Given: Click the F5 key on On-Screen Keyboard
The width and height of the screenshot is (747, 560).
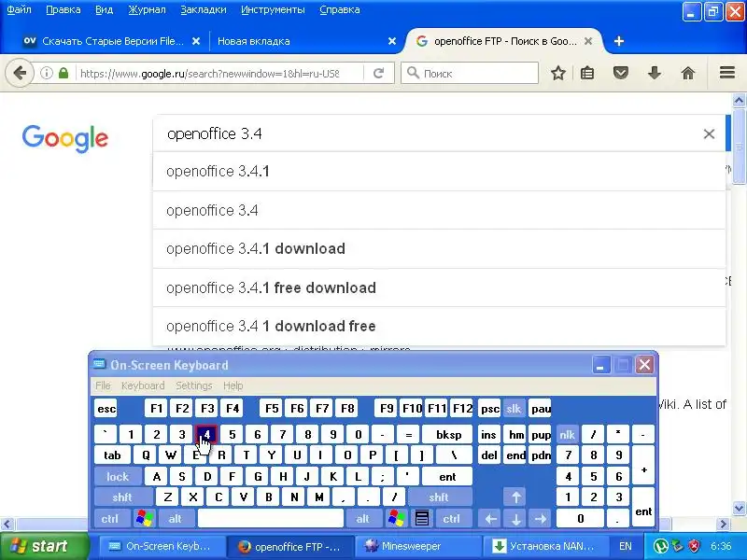Looking at the screenshot, I should [x=272, y=409].
